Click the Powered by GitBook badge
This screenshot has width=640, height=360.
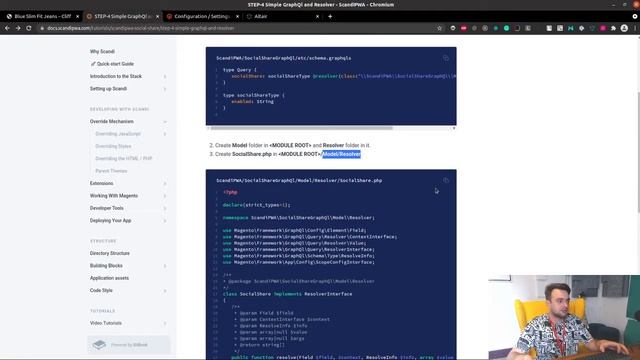tap(129, 345)
